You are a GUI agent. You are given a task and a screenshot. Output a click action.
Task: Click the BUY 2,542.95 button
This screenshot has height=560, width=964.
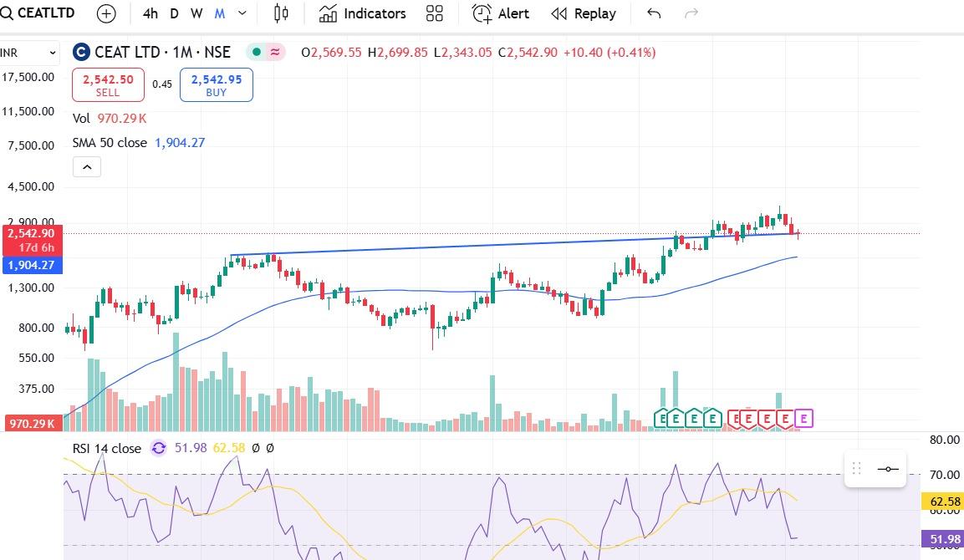[x=217, y=84]
